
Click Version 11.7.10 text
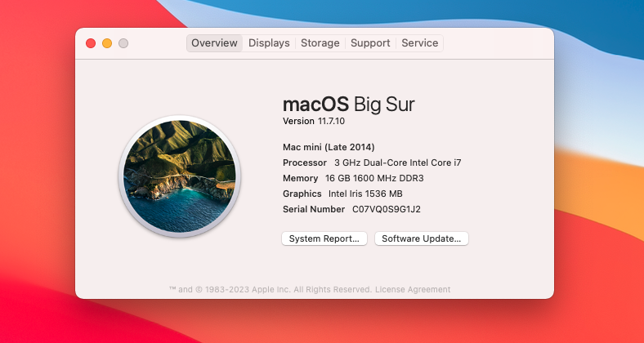coord(313,121)
